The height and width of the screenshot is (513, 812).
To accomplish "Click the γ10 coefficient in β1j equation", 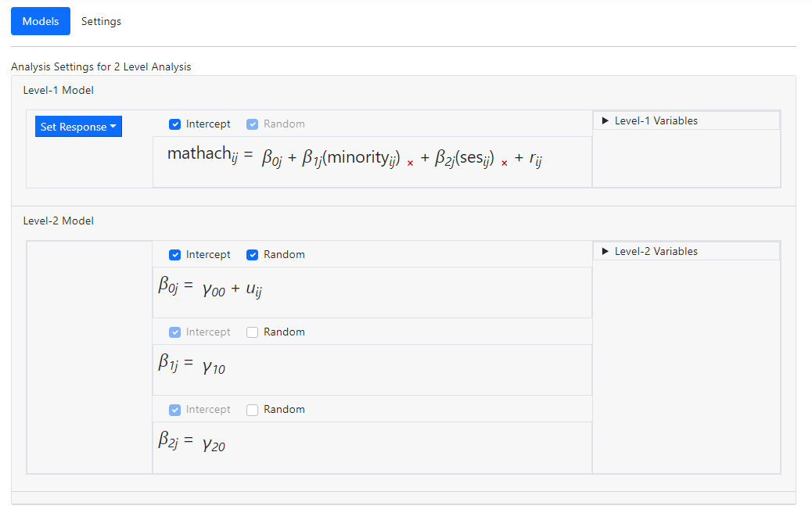I will [x=214, y=367].
